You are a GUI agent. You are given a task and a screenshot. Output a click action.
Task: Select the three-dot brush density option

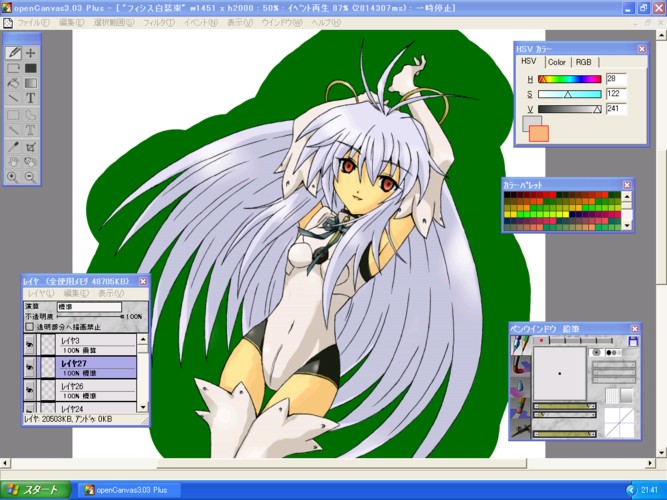[613, 352]
